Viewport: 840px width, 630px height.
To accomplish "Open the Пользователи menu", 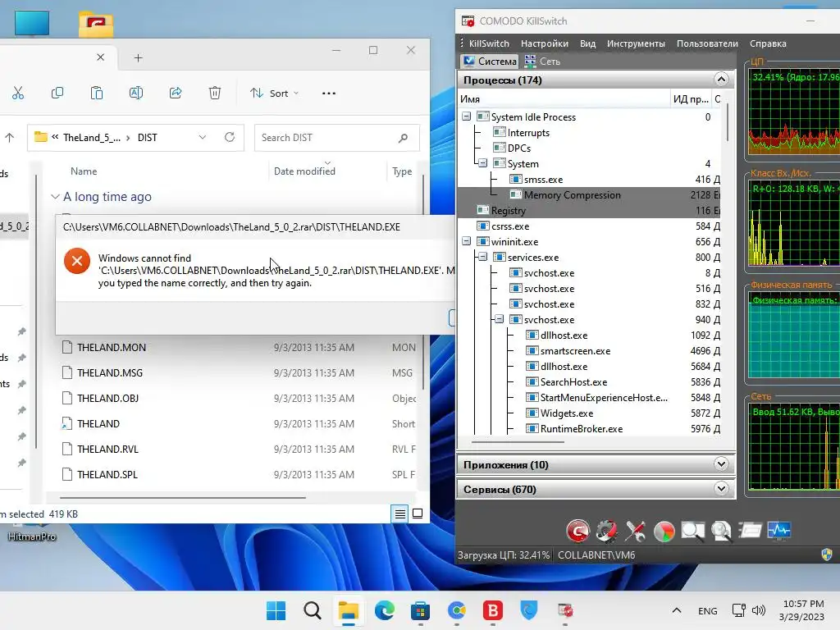I will click(x=707, y=43).
